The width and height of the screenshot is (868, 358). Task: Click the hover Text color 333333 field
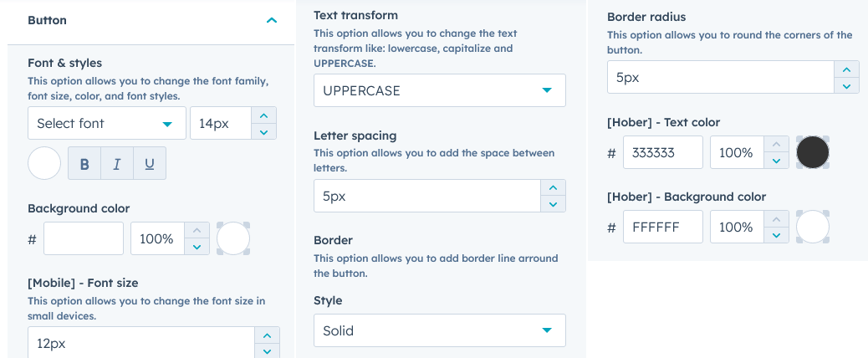pos(662,153)
